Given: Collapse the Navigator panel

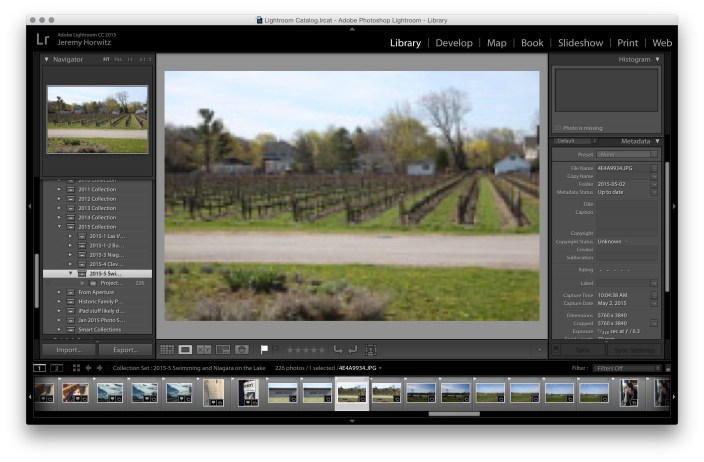Looking at the screenshot, I should click(46, 60).
